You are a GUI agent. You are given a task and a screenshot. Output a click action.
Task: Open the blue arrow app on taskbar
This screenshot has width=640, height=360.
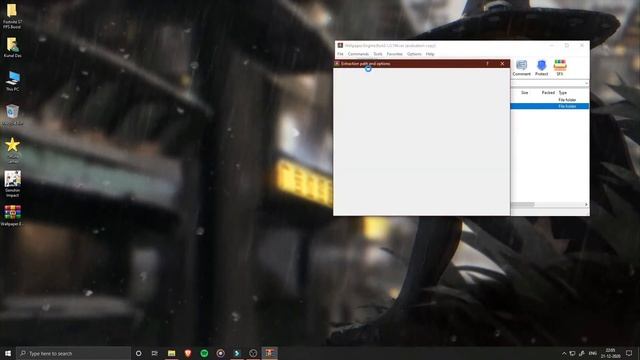[237, 353]
